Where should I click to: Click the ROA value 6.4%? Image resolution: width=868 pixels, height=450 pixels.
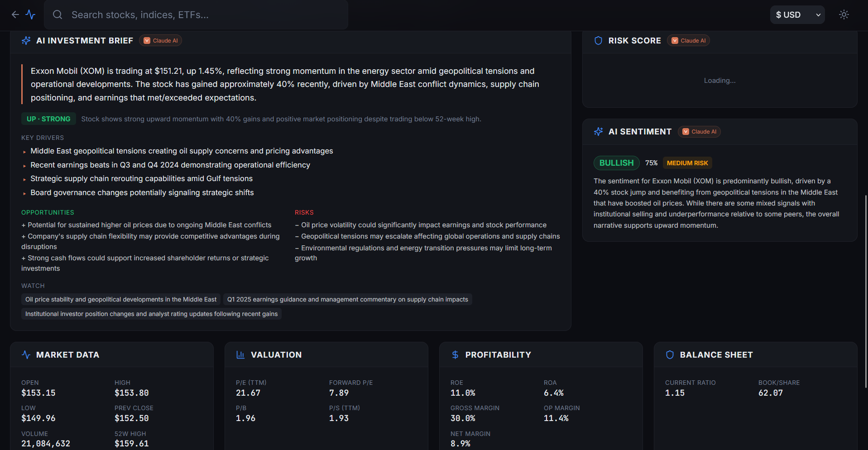(x=554, y=393)
